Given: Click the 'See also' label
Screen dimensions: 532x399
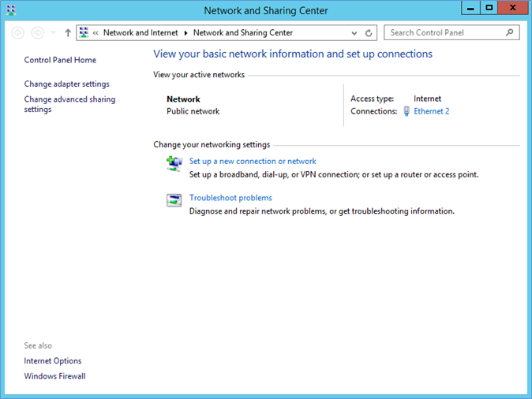Looking at the screenshot, I should (38, 345).
